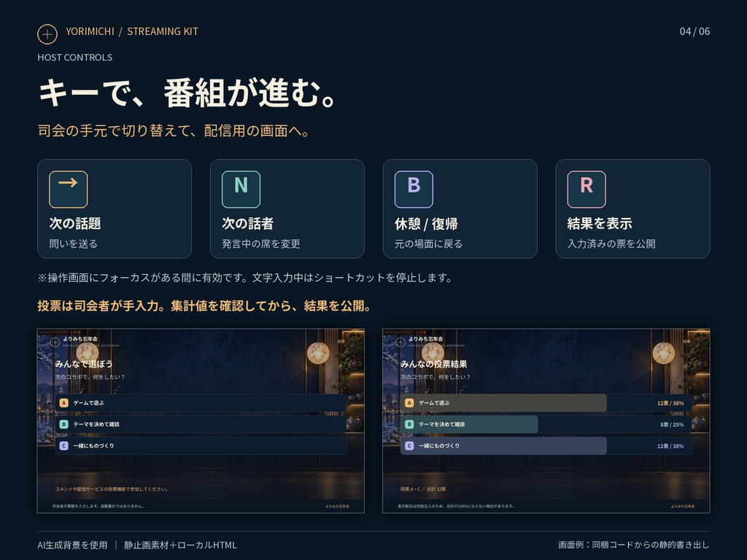747x560 pixels.
Task: Click the text 同票 A・C／合計 32票
Action: [x=423, y=489]
